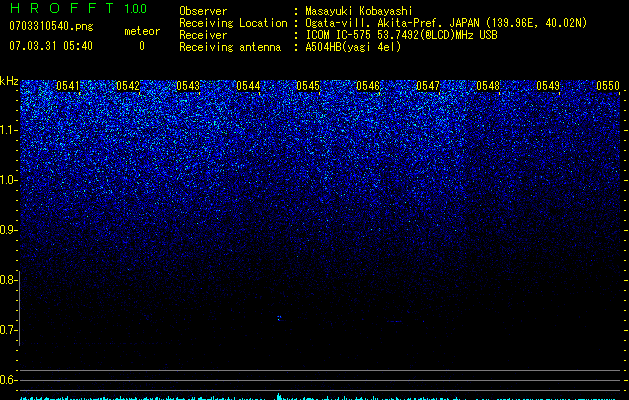Click the 0547 time marker
The image size is (629, 400).
428,86
